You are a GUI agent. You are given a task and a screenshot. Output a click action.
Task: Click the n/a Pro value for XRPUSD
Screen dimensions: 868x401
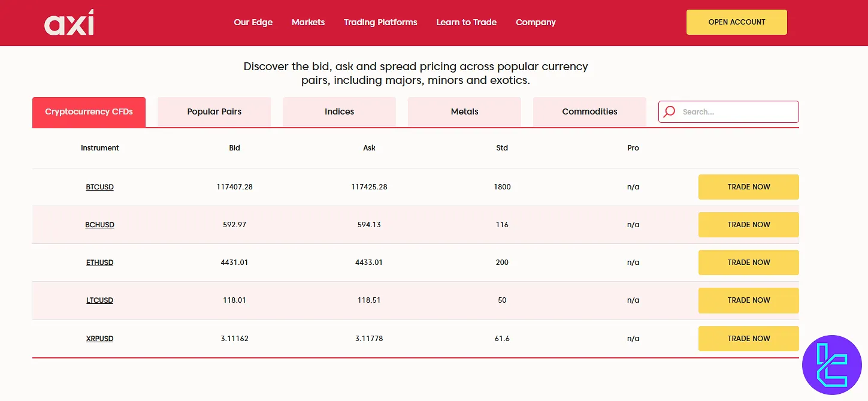tap(633, 339)
